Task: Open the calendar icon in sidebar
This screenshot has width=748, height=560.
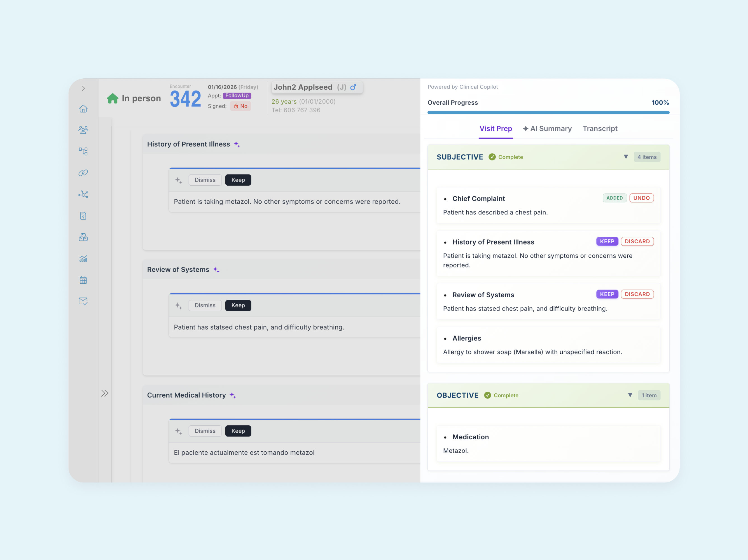Action: 83,280
